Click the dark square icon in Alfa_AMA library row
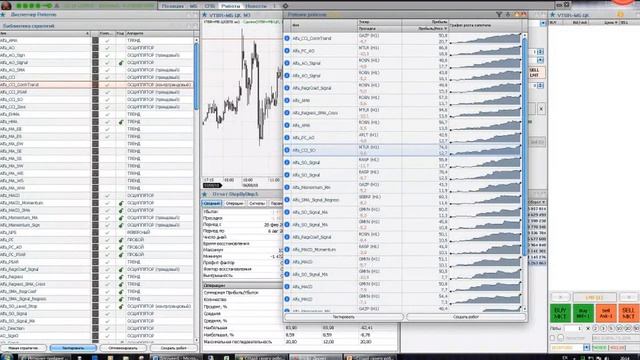The height and width of the screenshot is (360, 640). pos(96,40)
